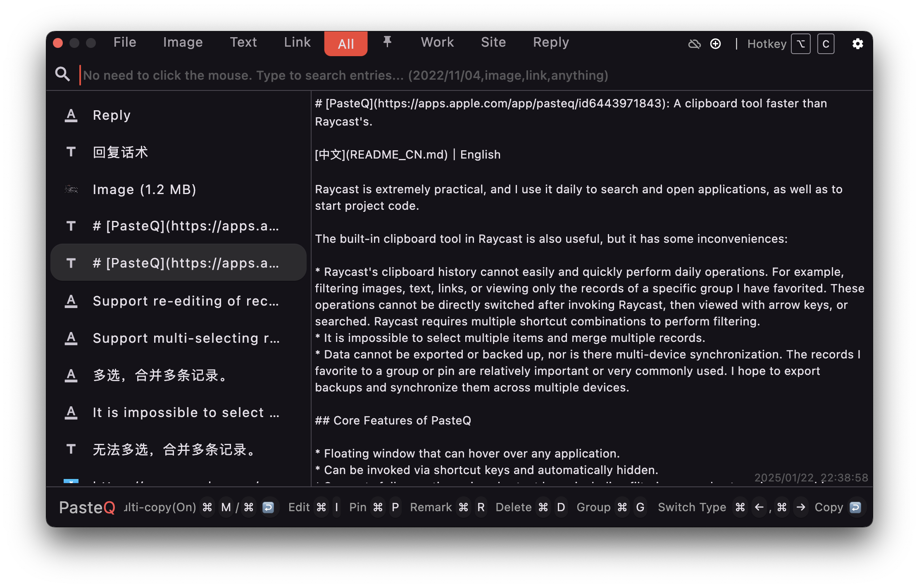The width and height of the screenshot is (919, 588).
Task: Click the remark icon beside Support multi-selecting entry
Action: tap(71, 338)
